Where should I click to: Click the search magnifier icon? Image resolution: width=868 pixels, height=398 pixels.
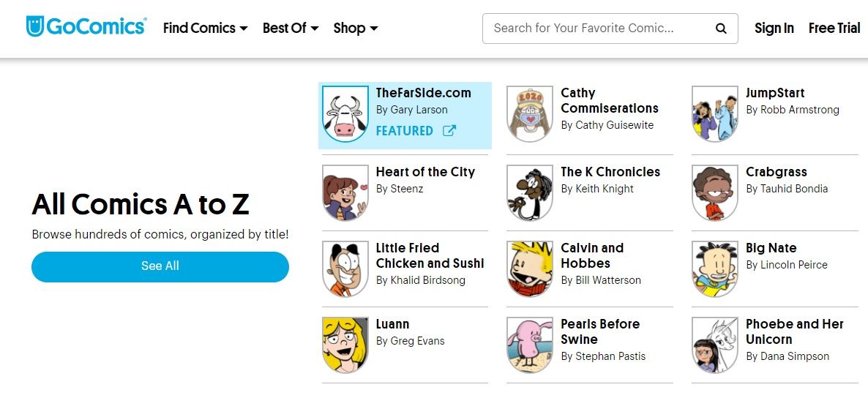click(x=721, y=29)
